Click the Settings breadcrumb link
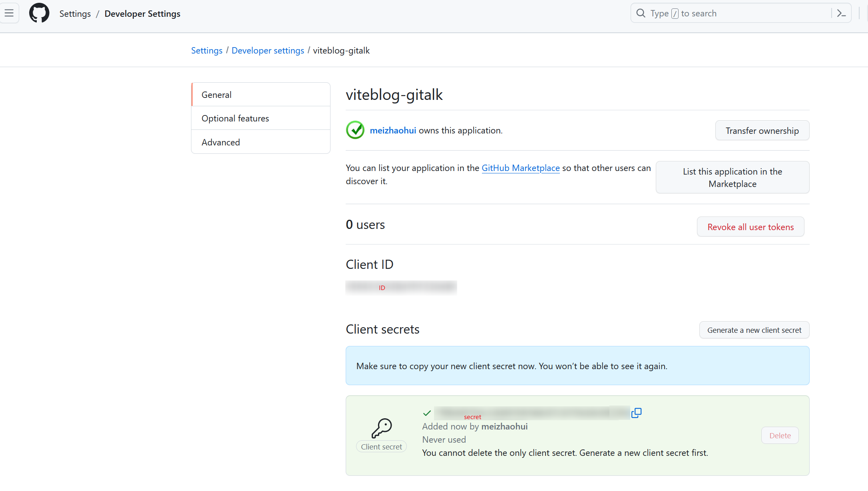 pos(207,50)
